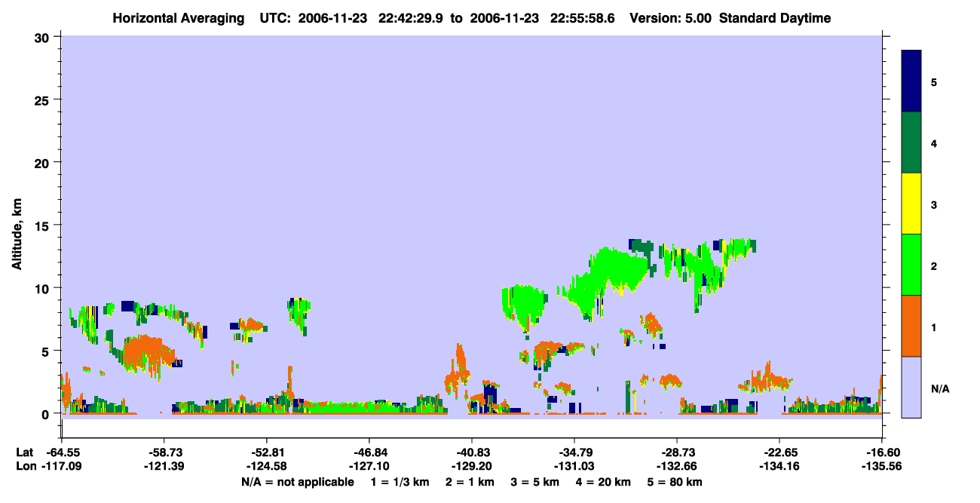
Task: Click the 'Standard Daytime' text
Action: coord(775,18)
